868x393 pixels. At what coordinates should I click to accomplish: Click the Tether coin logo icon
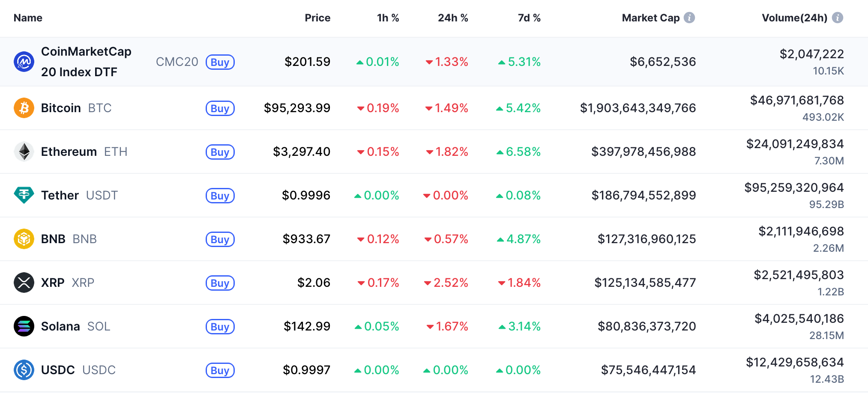pyautogui.click(x=24, y=195)
